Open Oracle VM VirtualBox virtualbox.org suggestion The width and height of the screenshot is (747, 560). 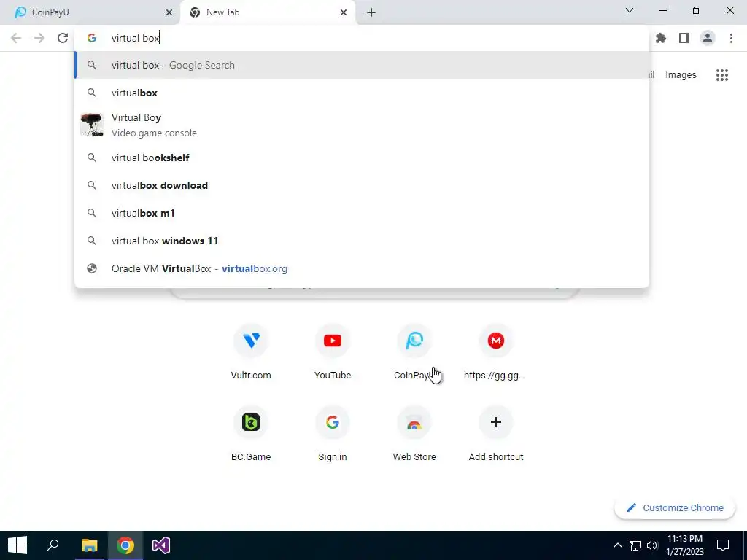coord(362,268)
